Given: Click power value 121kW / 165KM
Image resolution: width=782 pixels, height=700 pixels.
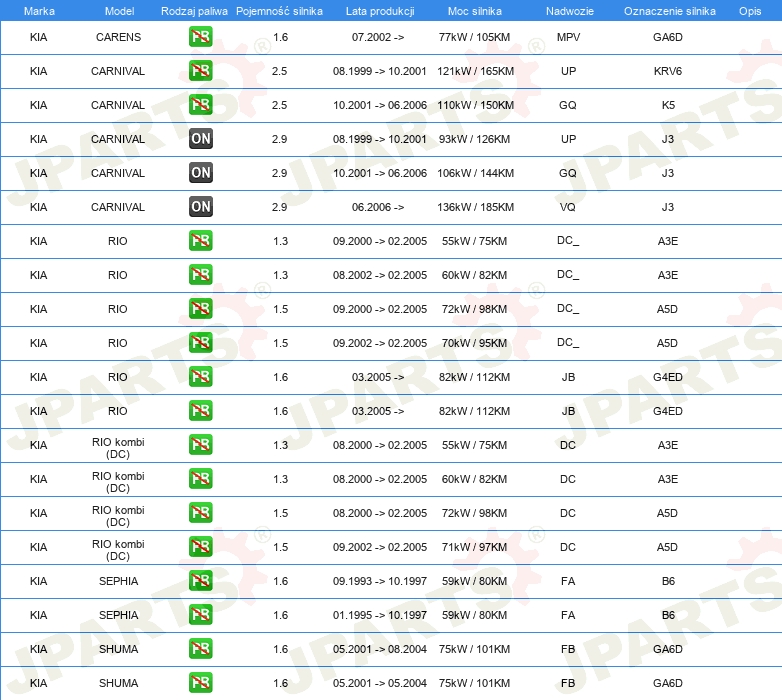Looking at the screenshot, I should tap(475, 71).
